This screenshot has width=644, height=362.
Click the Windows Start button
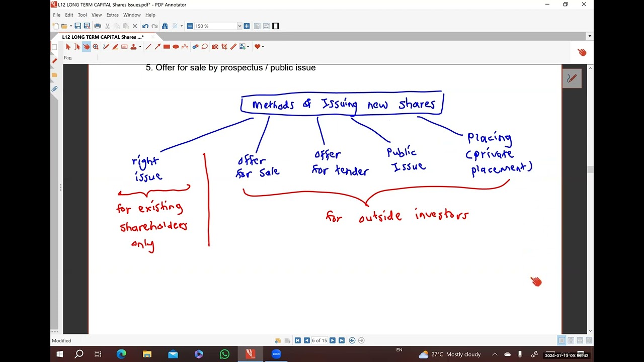click(x=59, y=354)
